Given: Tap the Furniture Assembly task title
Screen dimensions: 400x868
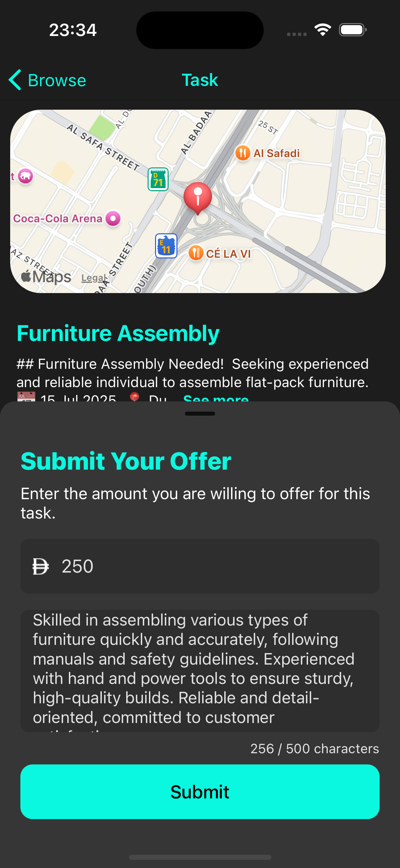Looking at the screenshot, I should [118, 333].
